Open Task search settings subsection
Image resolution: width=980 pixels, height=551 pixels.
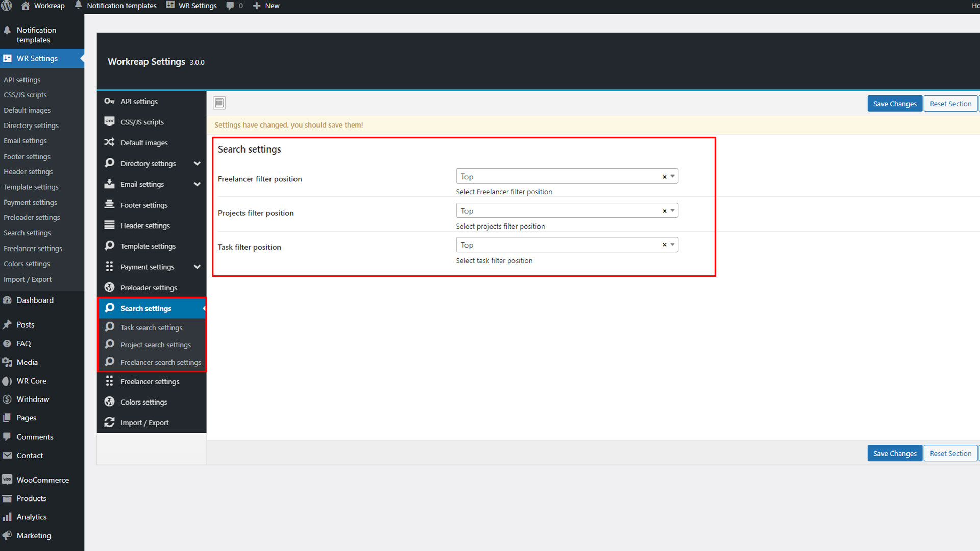coord(151,328)
